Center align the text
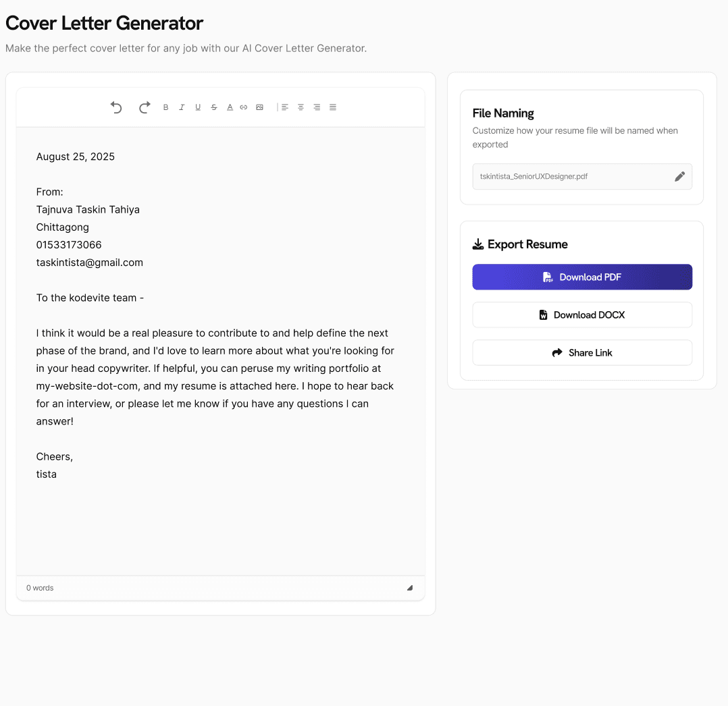728x706 pixels. pyautogui.click(x=301, y=107)
